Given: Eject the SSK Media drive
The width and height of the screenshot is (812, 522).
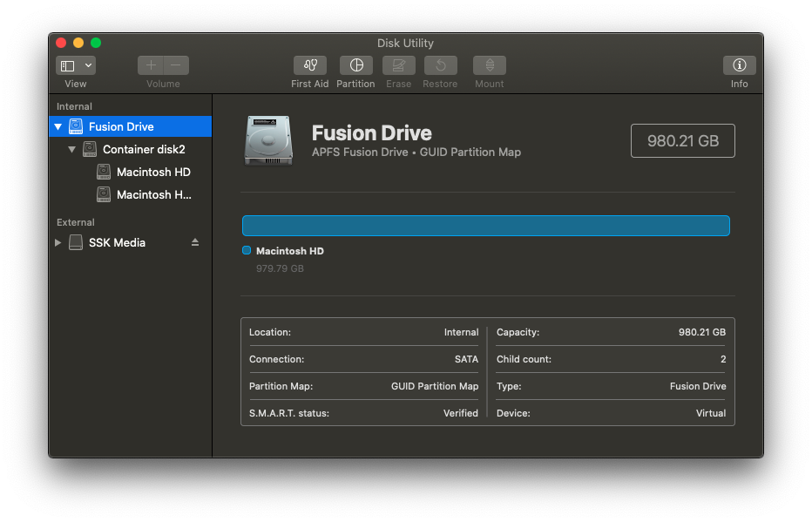Looking at the screenshot, I should click(195, 242).
